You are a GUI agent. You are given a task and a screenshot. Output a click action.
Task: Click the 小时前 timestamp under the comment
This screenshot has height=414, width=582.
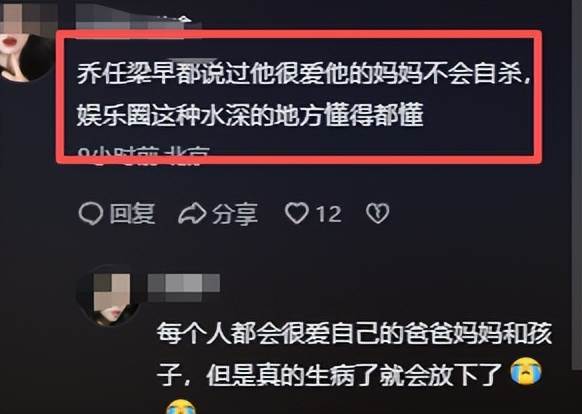tap(120, 153)
